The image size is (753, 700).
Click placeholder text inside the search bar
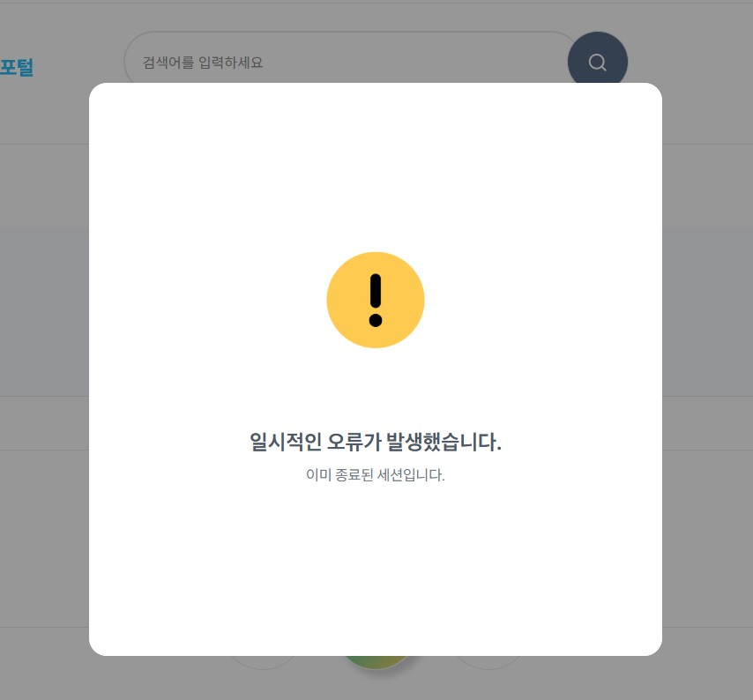point(203,63)
